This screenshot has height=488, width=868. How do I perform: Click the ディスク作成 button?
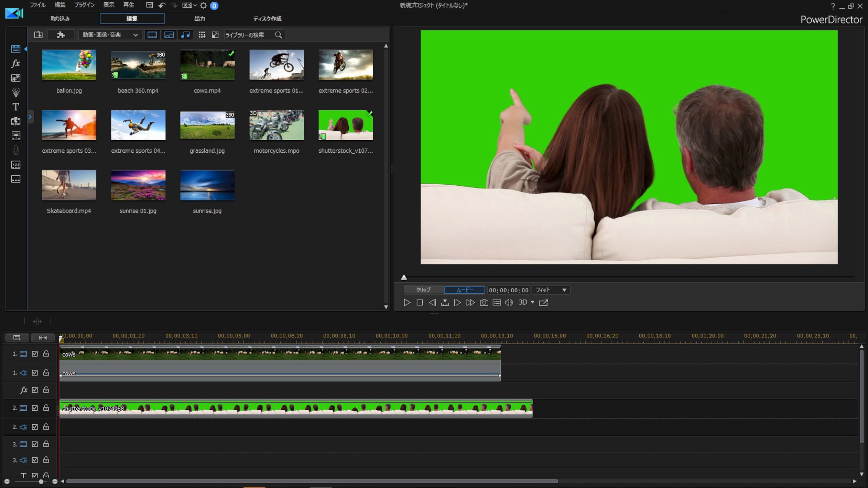tap(267, 19)
